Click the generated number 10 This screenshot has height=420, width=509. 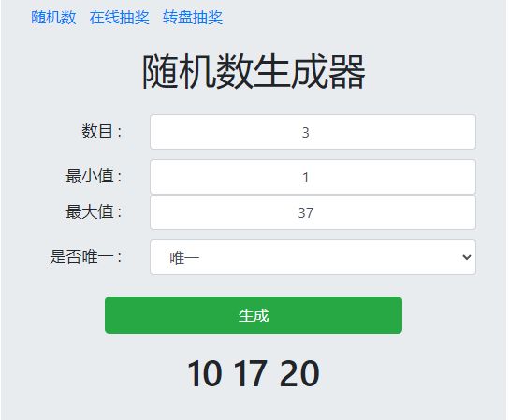point(205,373)
